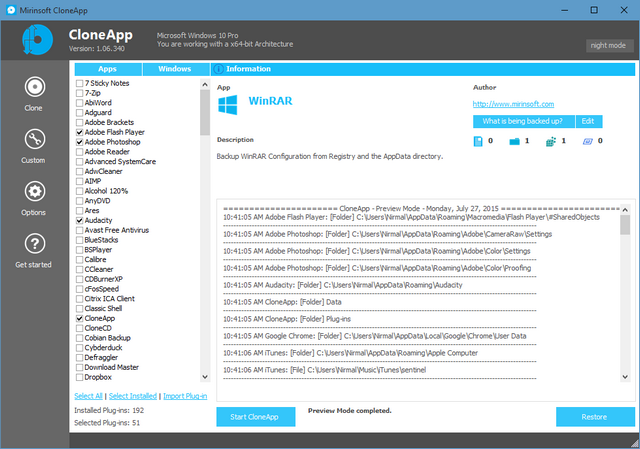Select the Cobian Backup entry
The width and height of the screenshot is (640, 449).
(107, 338)
